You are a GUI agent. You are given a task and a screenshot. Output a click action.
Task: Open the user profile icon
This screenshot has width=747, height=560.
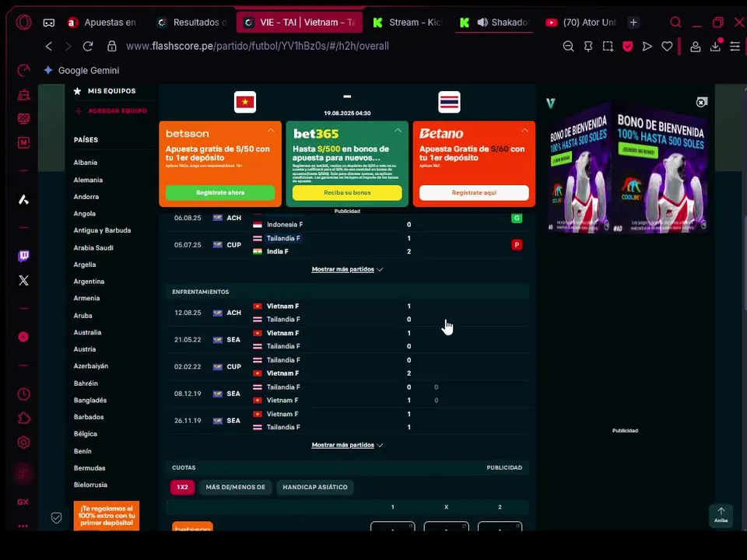point(695,46)
